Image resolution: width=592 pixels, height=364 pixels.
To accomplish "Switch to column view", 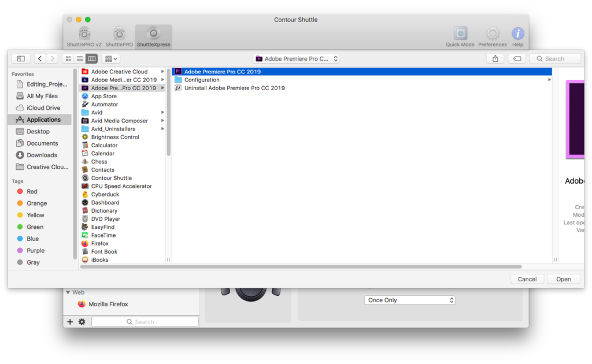I will click(x=92, y=58).
